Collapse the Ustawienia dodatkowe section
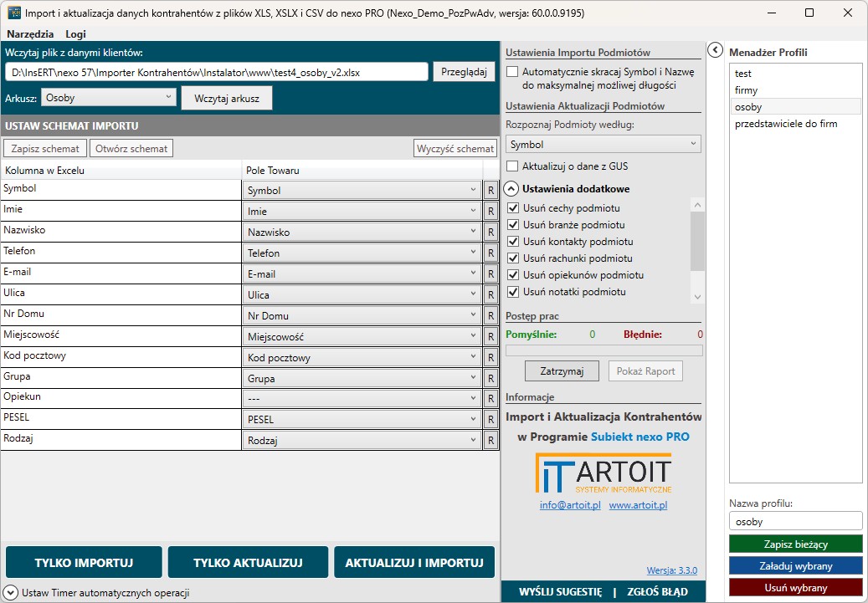The image size is (868, 603). 511,189
